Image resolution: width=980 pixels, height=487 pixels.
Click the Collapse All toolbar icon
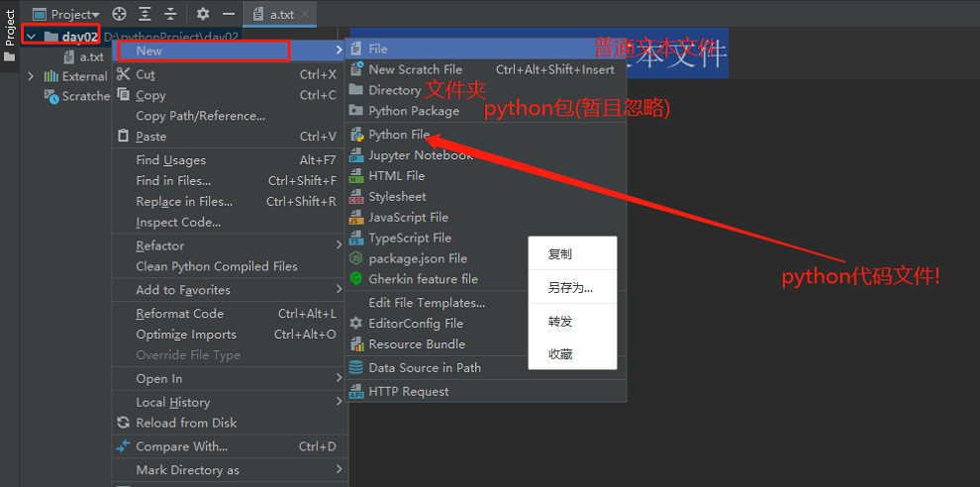coord(170,14)
